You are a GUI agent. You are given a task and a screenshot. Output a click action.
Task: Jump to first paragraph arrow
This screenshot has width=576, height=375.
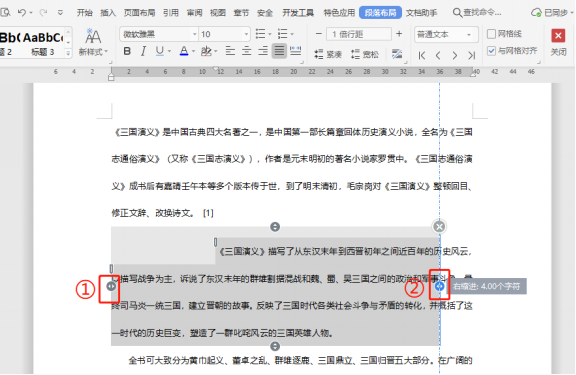pos(422,55)
